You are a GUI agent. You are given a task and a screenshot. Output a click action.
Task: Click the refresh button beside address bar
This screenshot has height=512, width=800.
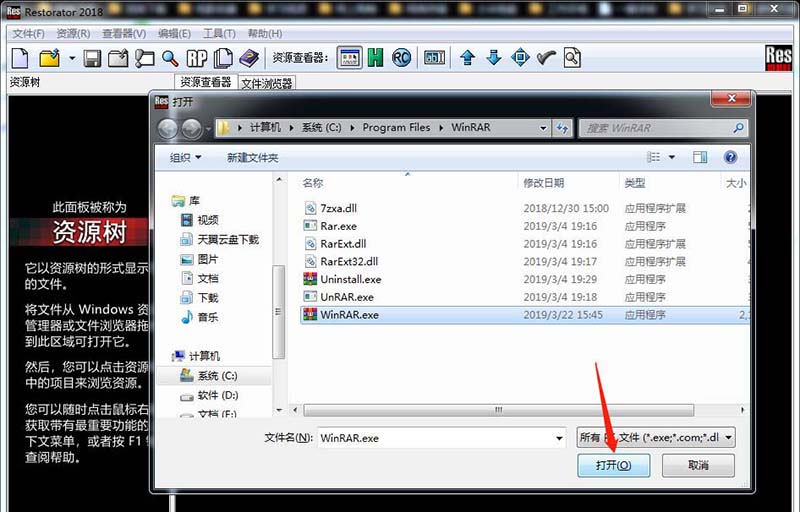[x=562, y=128]
